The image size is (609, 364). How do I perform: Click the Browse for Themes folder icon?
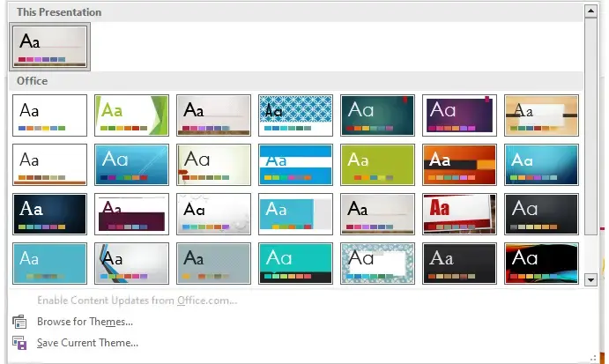pyautogui.click(x=19, y=322)
